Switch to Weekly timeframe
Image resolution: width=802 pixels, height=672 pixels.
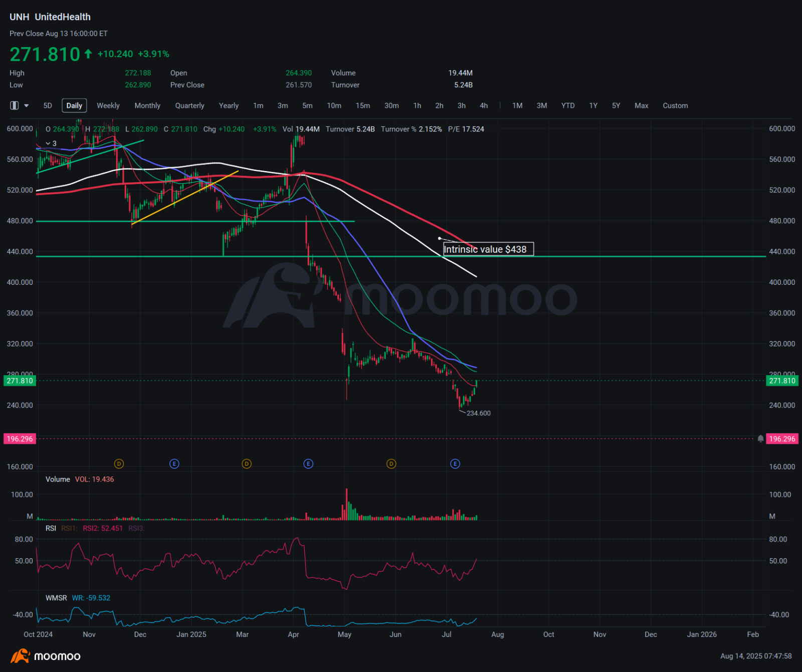(x=108, y=106)
